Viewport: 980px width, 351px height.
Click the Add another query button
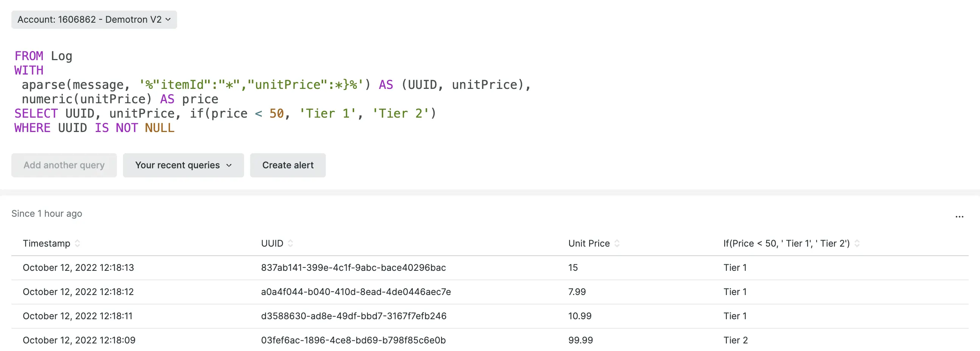click(64, 165)
